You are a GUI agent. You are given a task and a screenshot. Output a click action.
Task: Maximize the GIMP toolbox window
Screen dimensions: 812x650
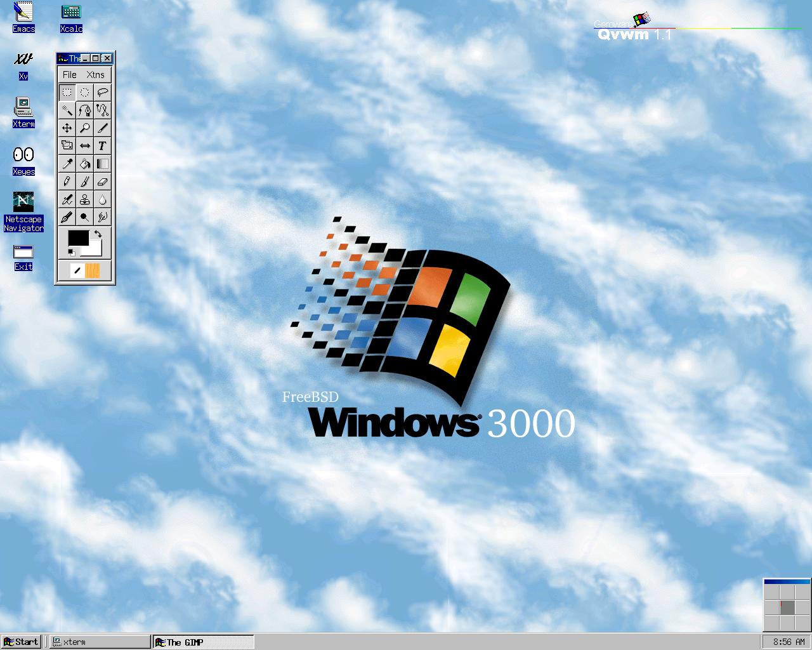tap(95, 58)
